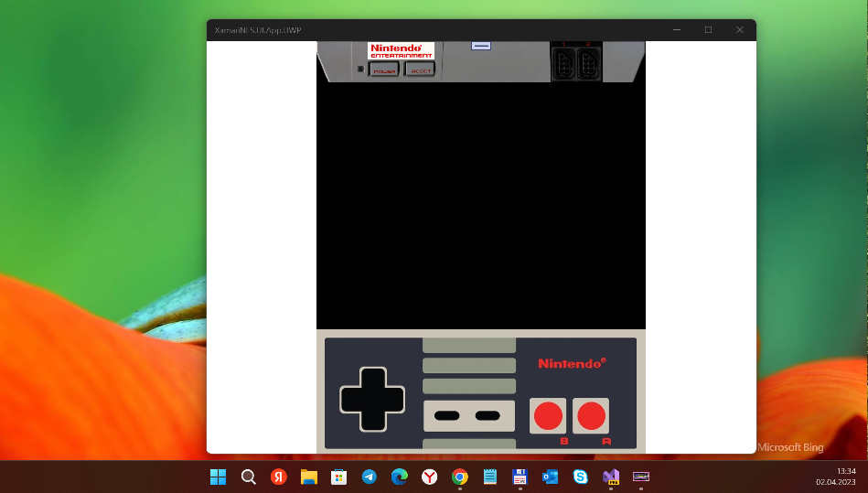
Task: Open Telegram from the taskbar
Action: [x=370, y=477]
